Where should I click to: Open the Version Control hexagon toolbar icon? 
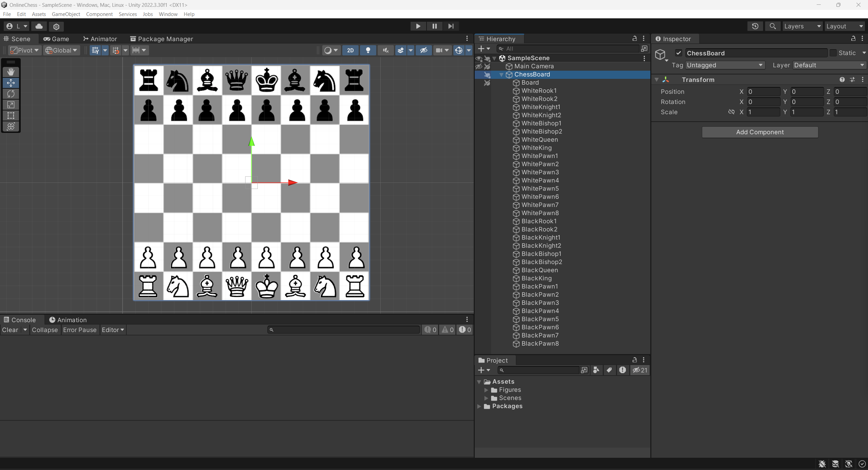click(x=56, y=26)
